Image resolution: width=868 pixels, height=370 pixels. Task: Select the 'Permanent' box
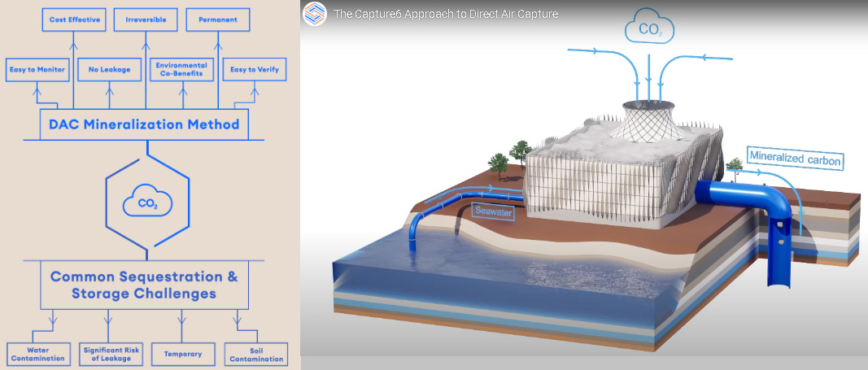(217, 20)
